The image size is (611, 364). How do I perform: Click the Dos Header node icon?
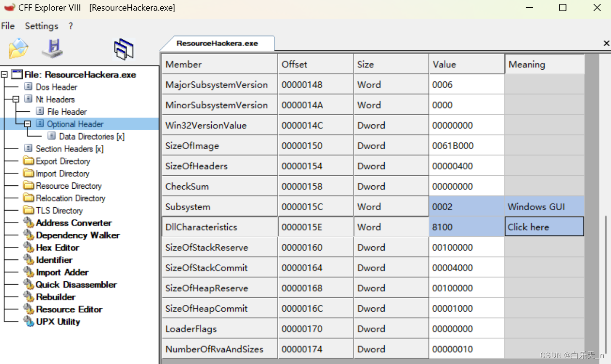(29, 87)
